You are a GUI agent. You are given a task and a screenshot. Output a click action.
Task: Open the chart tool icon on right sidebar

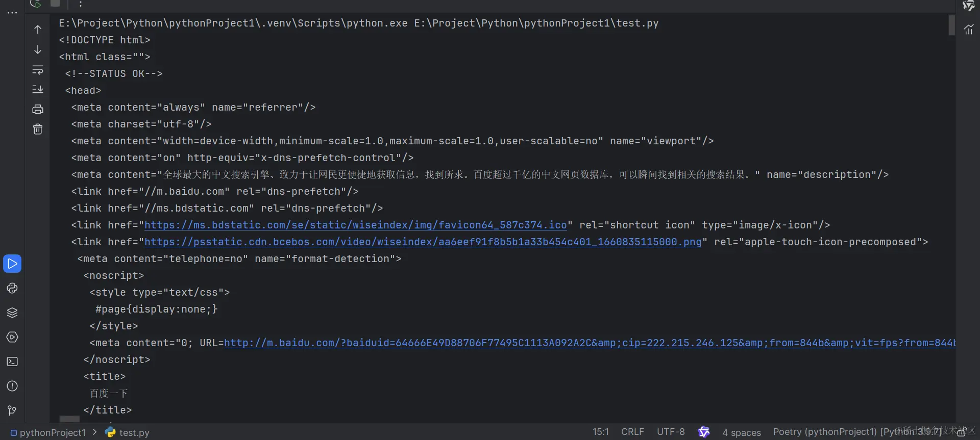click(x=968, y=30)
